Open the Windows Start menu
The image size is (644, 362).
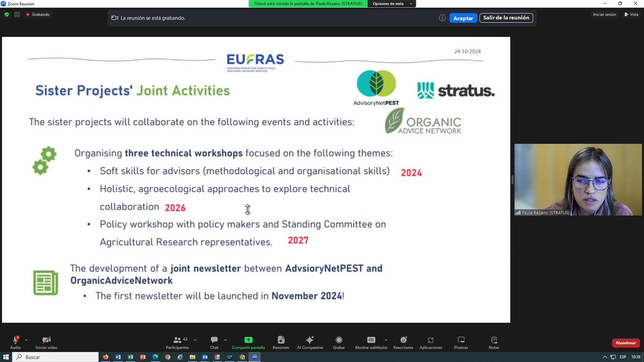click(6, 357)
